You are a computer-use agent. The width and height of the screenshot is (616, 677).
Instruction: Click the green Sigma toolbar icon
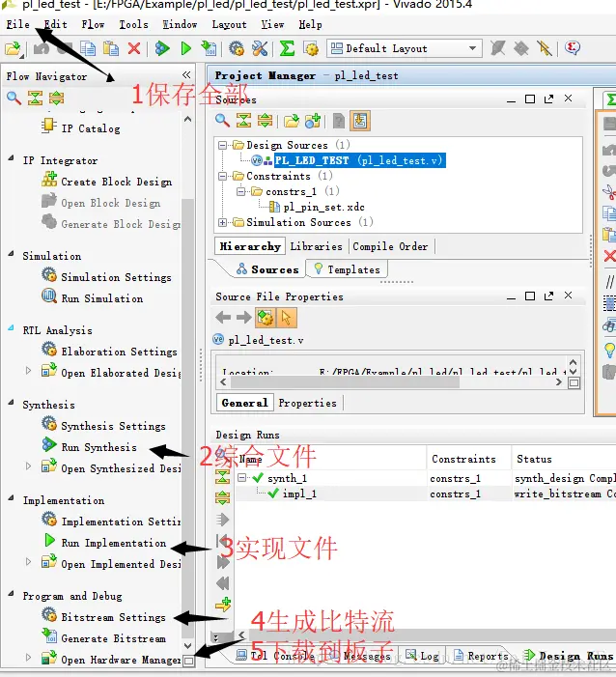287,48
